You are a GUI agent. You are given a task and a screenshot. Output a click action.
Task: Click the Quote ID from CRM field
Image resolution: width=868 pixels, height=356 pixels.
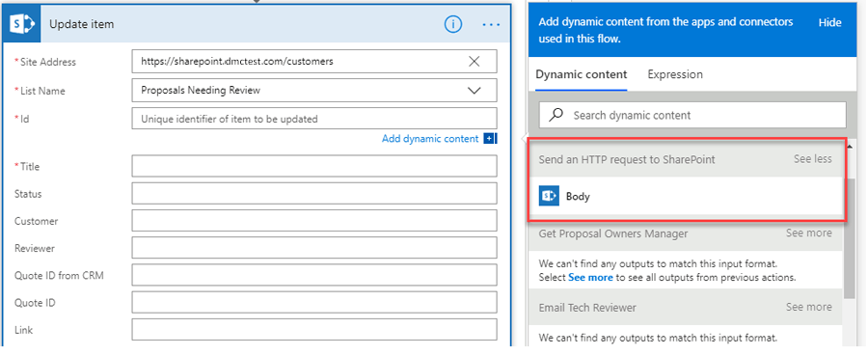point(314,275)
